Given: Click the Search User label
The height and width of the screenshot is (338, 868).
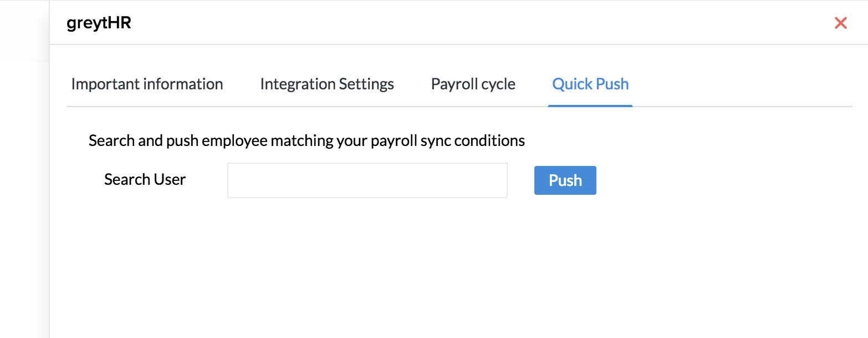Looking at the screenshot, I should tap(145, 180).
